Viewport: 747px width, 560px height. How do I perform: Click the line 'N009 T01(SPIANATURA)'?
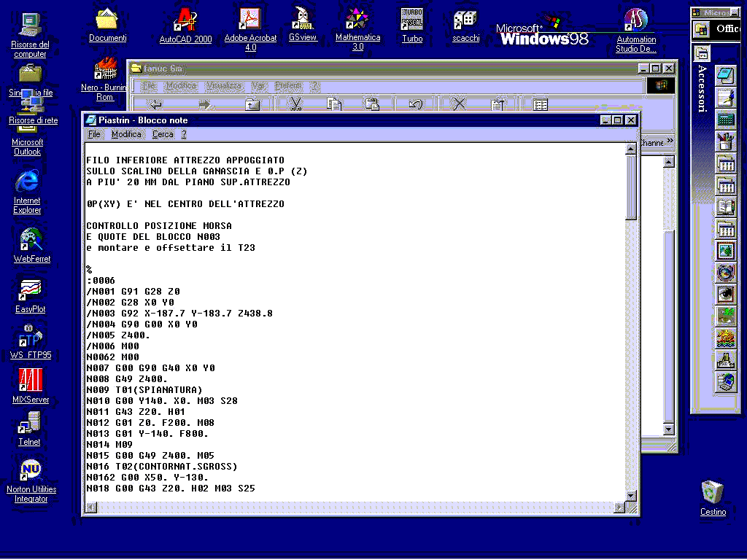click(144, 390)
